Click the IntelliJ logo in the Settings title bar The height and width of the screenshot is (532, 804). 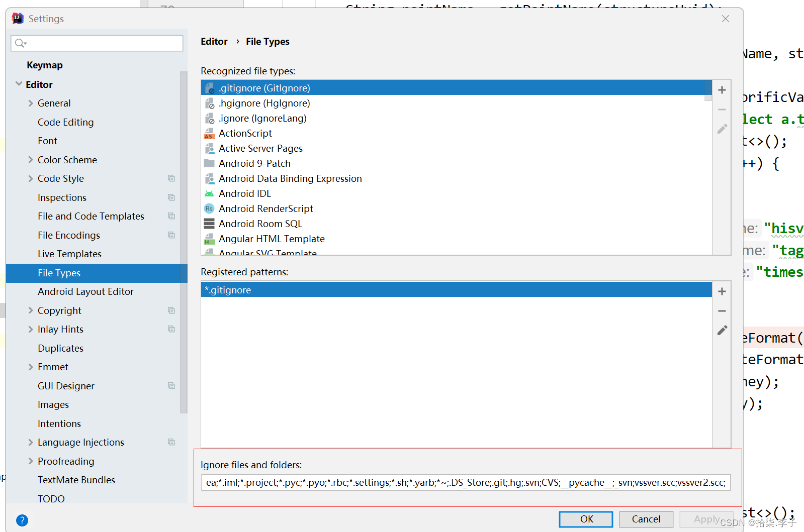click(x=18, y=19)
